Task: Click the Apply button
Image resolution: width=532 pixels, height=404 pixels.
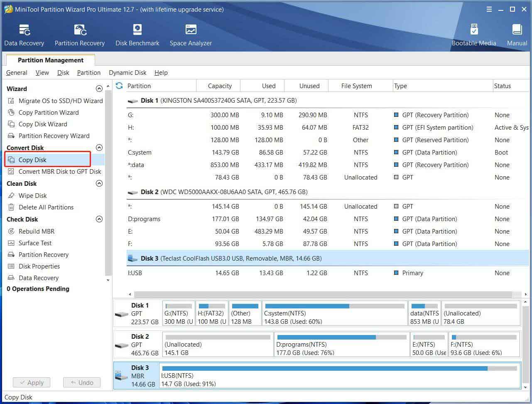Action: click(x=31, y=382)
